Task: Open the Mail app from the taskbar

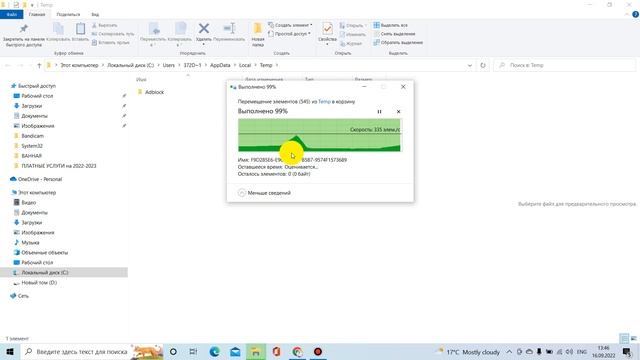Action: (x=235, y=351)
